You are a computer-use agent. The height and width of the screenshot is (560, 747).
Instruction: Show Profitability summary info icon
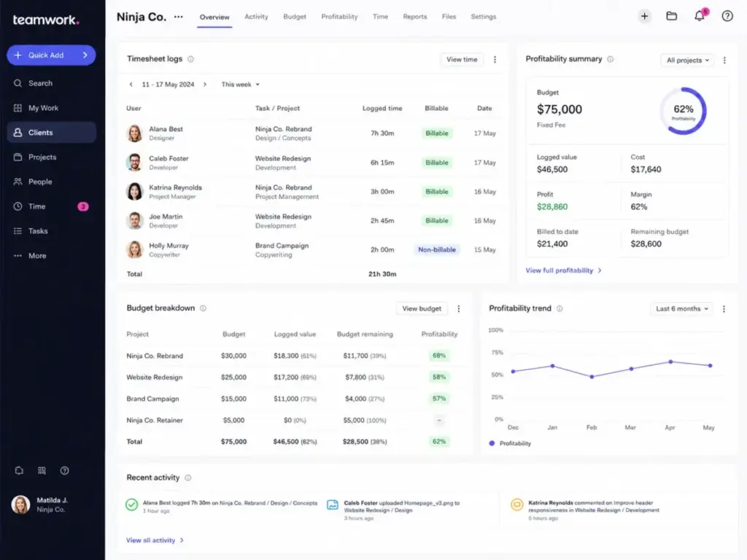point(611,59)
